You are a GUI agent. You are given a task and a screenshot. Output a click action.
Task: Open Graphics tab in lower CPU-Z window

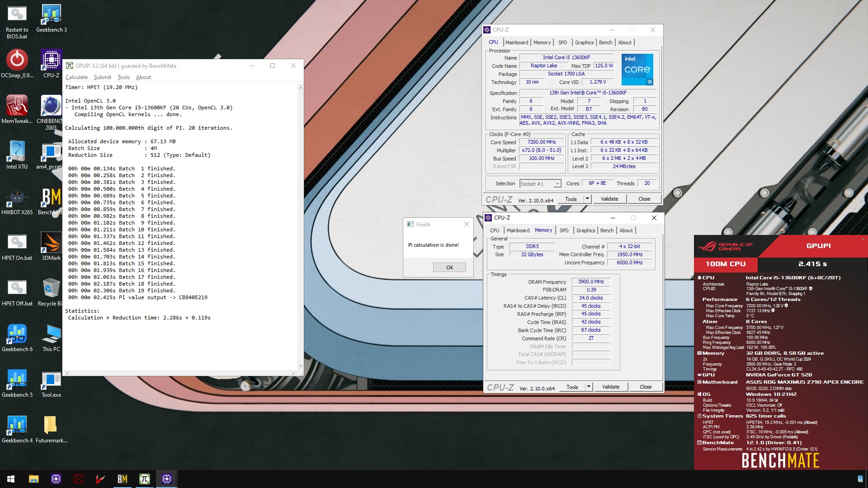[585, 230]
